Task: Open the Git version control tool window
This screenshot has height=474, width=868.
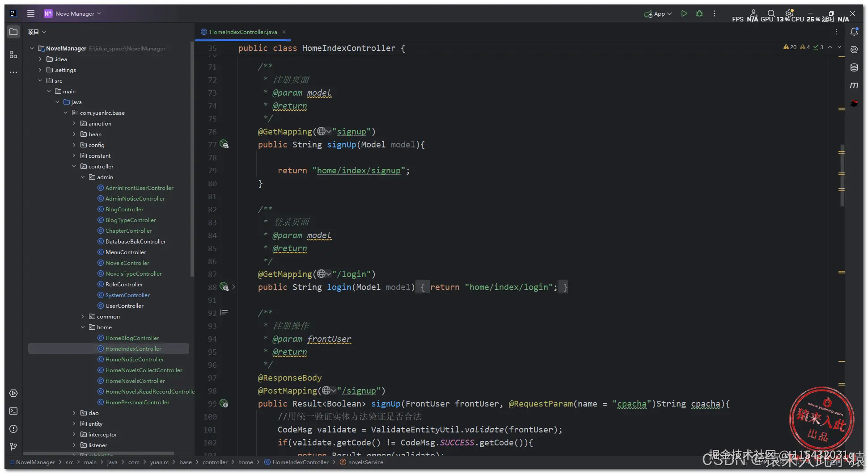Action: [x=13, y=447]
